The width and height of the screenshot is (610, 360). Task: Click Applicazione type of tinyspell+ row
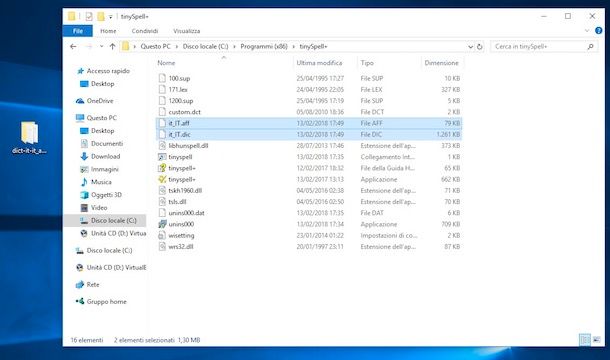(379, 179)
